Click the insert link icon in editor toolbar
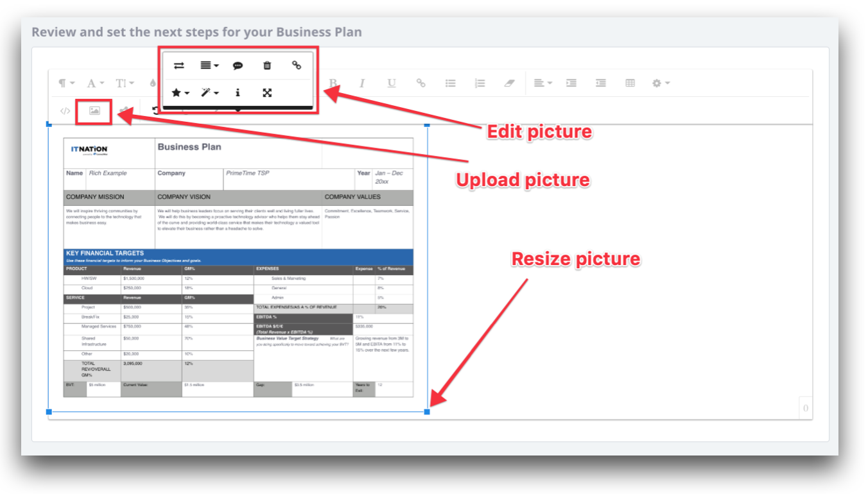 [421, 83]
